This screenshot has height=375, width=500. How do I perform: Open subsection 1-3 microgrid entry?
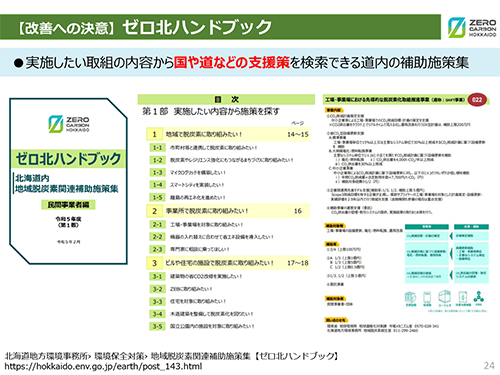tap(188, 173)
